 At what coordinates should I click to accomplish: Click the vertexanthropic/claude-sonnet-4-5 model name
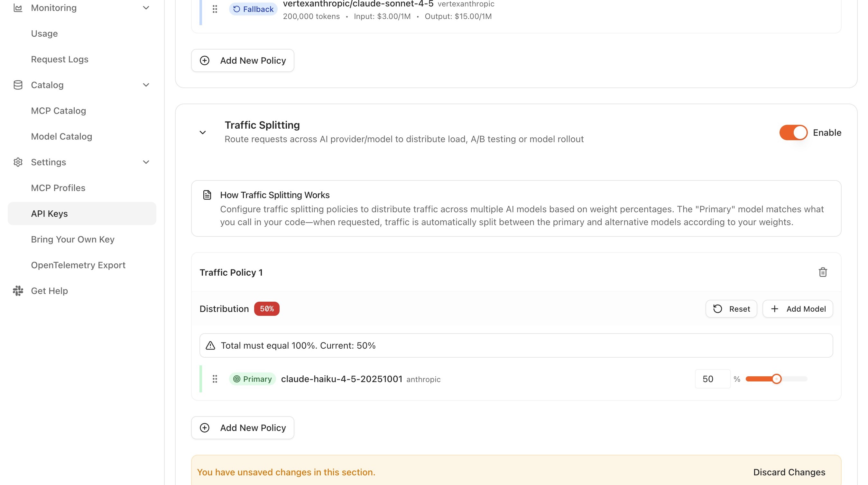[x=358, y=4]
